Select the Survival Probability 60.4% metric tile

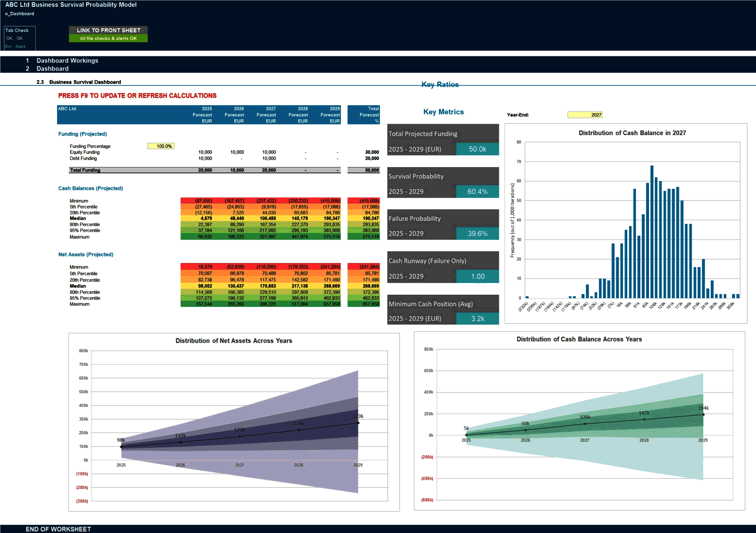tap(477, 191)
